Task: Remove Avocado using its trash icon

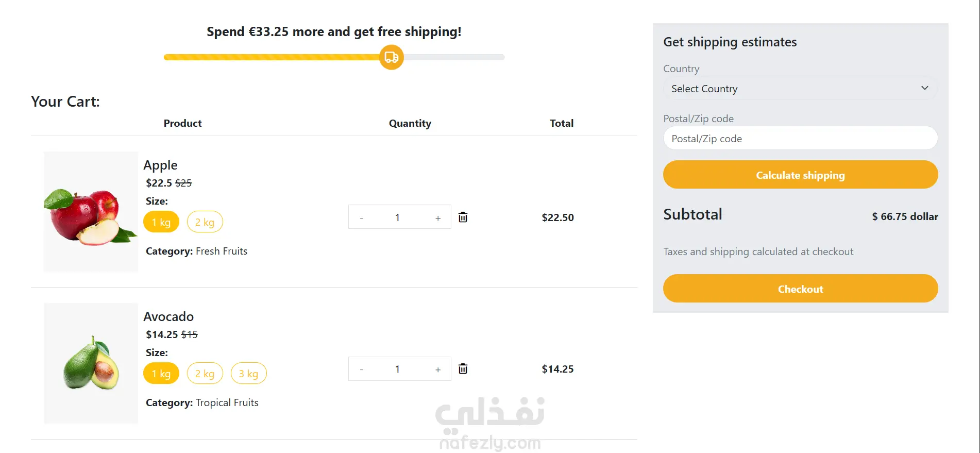Action: 463,368
